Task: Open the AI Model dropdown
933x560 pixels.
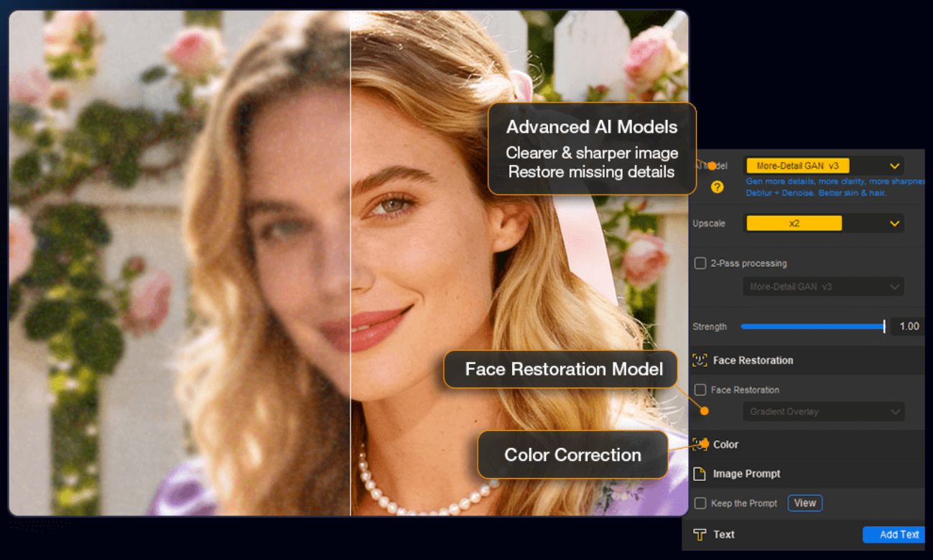Action: coord(895,165)
